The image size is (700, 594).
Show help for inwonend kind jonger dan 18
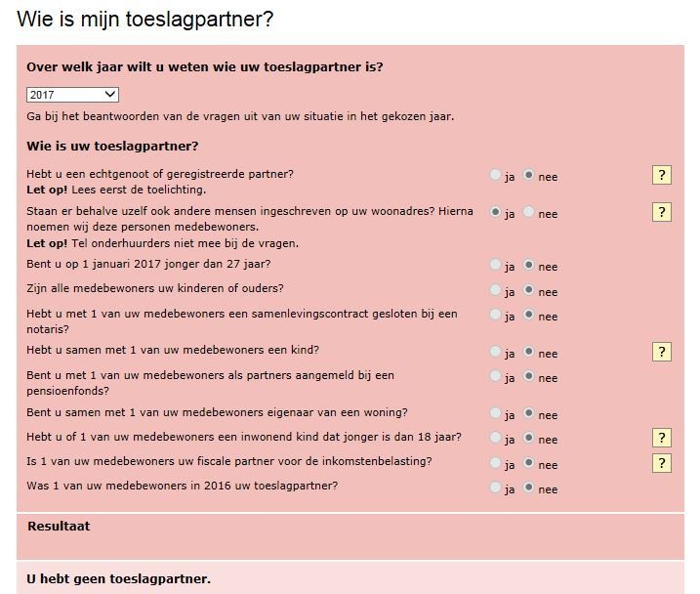coord(661,438)
